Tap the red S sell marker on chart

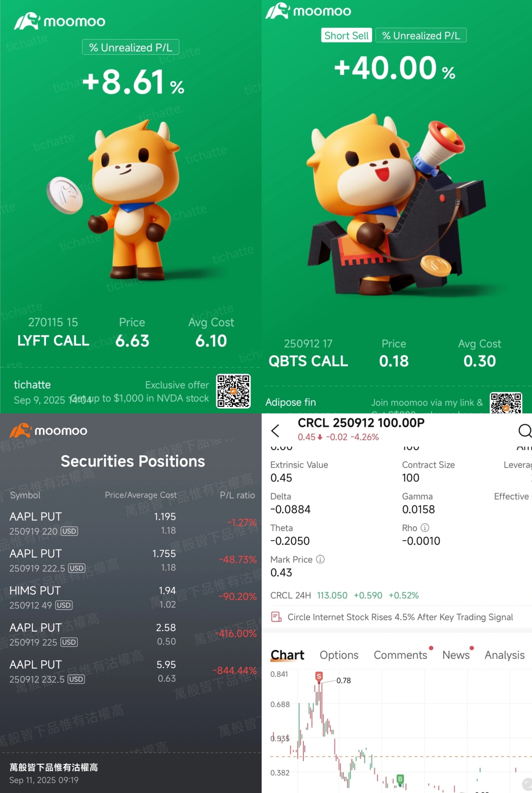click(x=319, y=676)
